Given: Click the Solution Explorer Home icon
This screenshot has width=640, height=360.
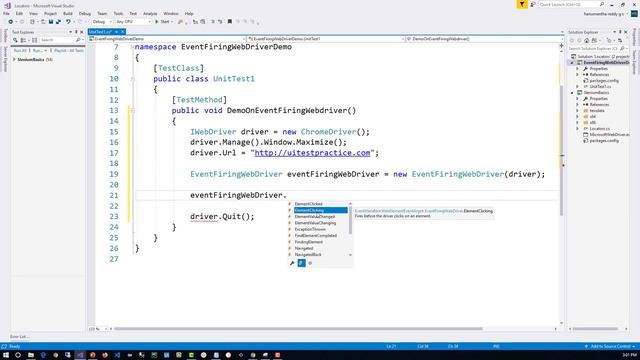Looking at the screenshot, I should pos(587,40).
